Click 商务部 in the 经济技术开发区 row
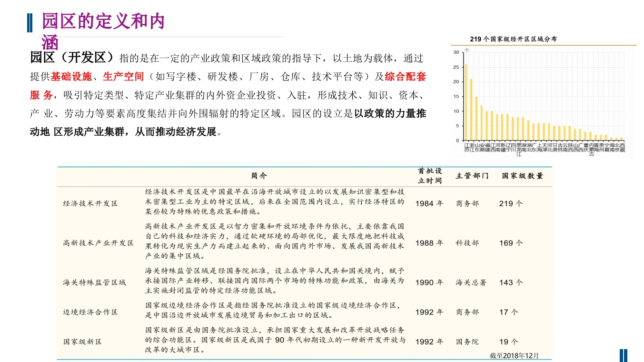The width and height of the screenshot is (644, 362). [x=467, y=203]
